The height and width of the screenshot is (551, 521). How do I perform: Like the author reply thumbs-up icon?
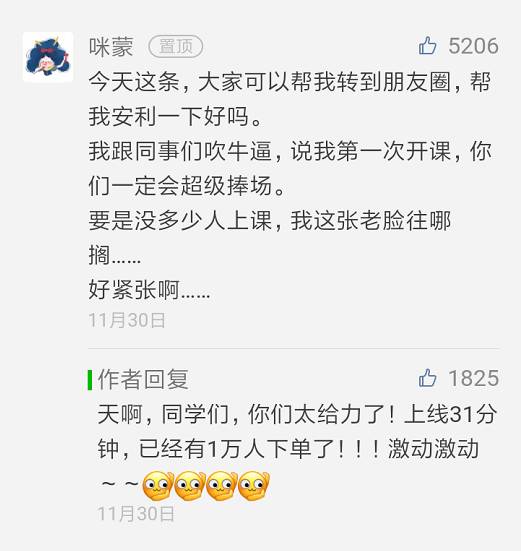[428, 378]
